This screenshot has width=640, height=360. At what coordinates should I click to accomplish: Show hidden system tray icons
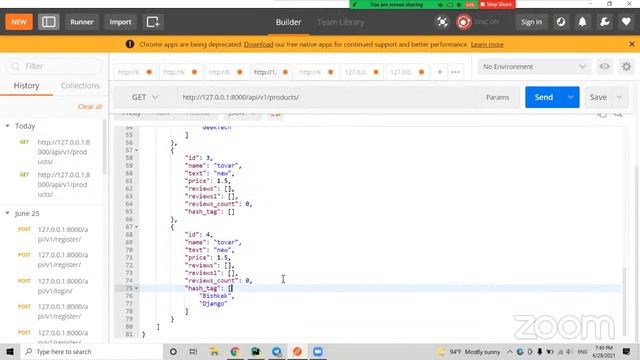click(510, 351)
